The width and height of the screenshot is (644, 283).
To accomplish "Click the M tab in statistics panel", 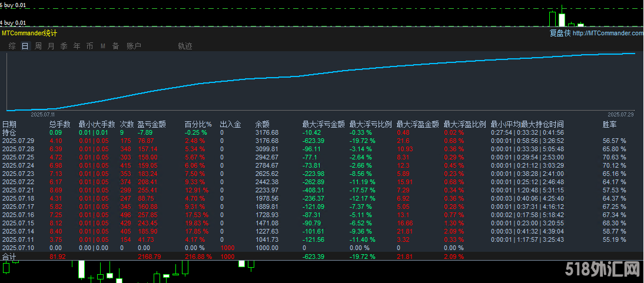I will pos(102,46).
